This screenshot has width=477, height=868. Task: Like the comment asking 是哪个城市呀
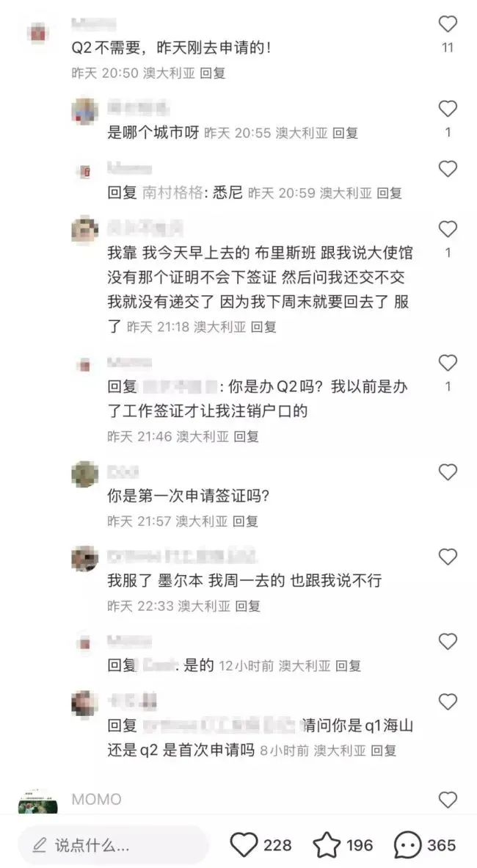[447, 109]
